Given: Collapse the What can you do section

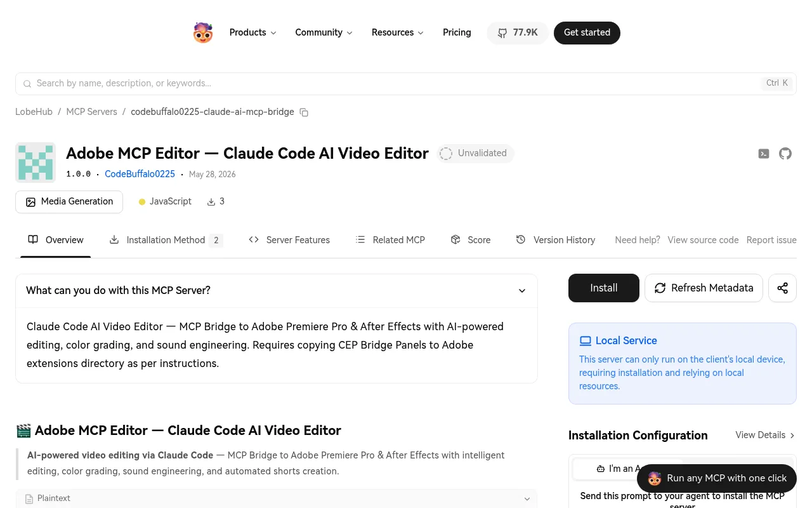Looking at the screenshot, I should [522, 291].
